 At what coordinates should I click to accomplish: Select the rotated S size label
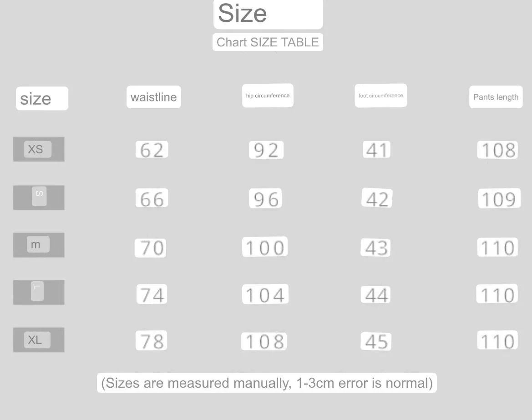tap(39, 196)
